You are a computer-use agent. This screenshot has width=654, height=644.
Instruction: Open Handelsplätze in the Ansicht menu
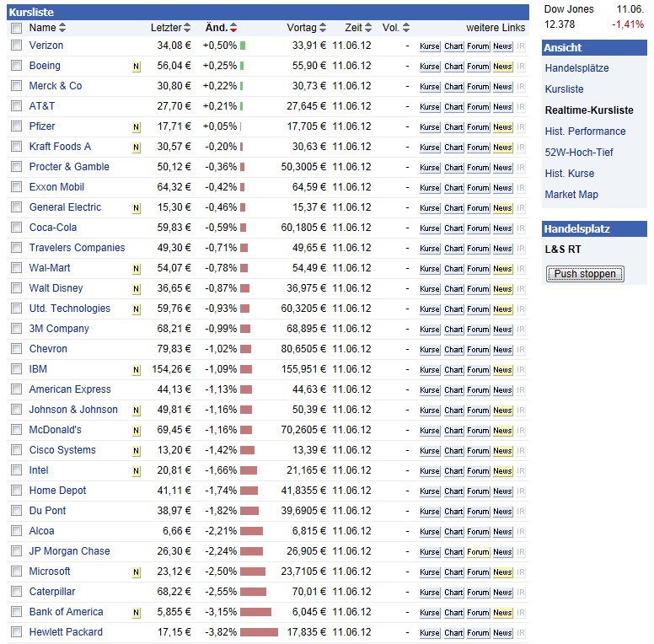click(576, 68)
